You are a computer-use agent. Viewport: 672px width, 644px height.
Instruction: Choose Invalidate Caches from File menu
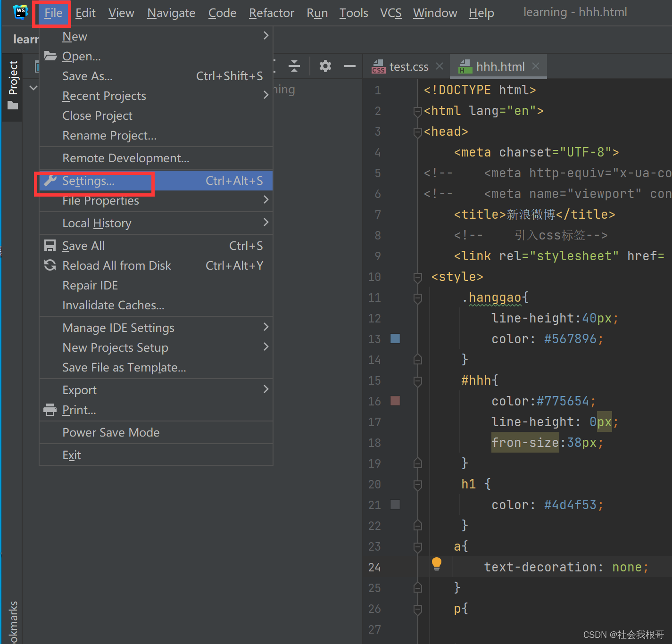coord(113,305)
